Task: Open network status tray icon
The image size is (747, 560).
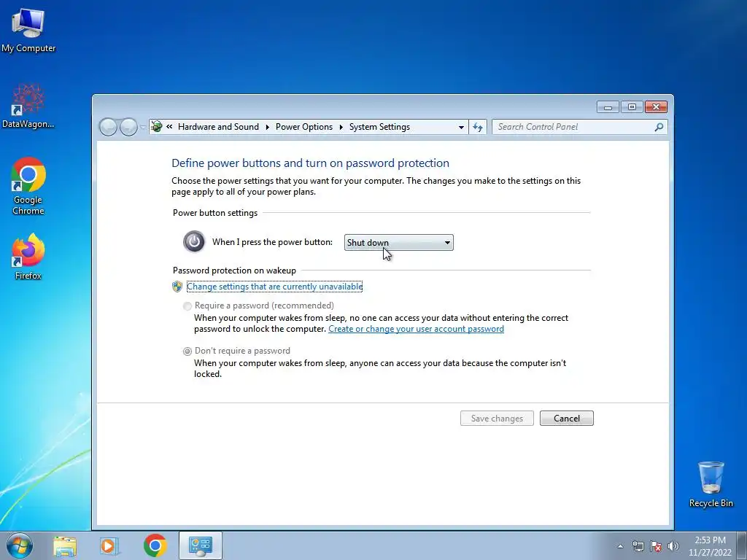Action: pyautogui.click(x=638, y=546)
